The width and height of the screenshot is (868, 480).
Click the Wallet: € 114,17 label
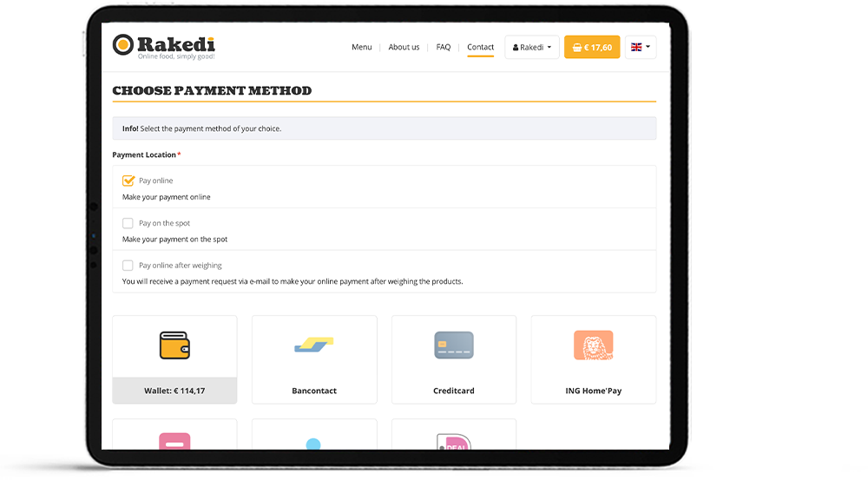174,391
